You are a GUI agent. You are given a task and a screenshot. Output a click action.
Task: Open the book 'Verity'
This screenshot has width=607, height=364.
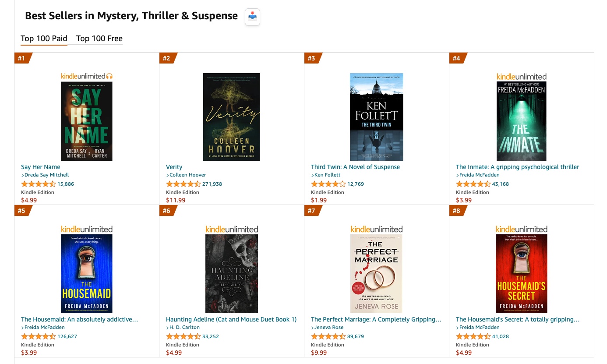point(174,167)
